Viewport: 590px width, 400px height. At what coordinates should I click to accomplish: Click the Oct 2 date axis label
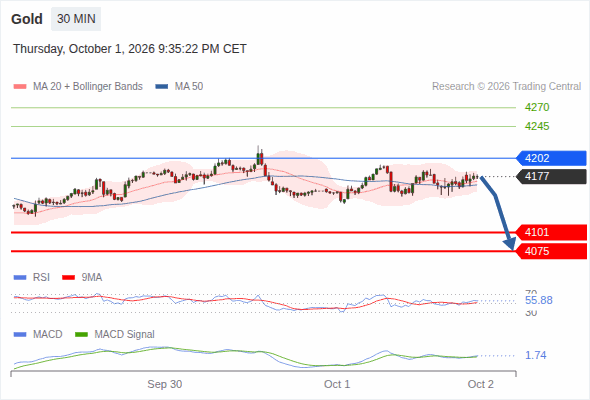481,384
